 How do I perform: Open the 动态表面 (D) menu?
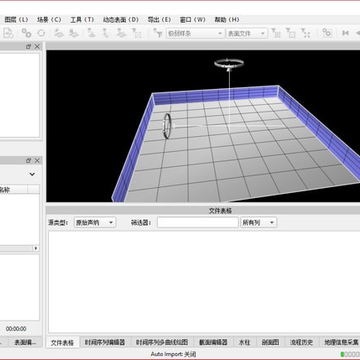(x=120, y=20)
